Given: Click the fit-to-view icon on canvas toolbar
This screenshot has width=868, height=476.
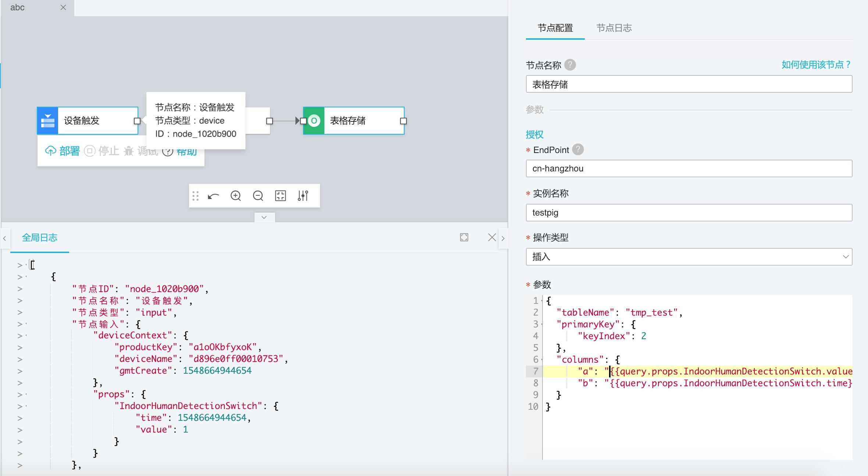Looking at the screenshot, I should click(281, 196).
